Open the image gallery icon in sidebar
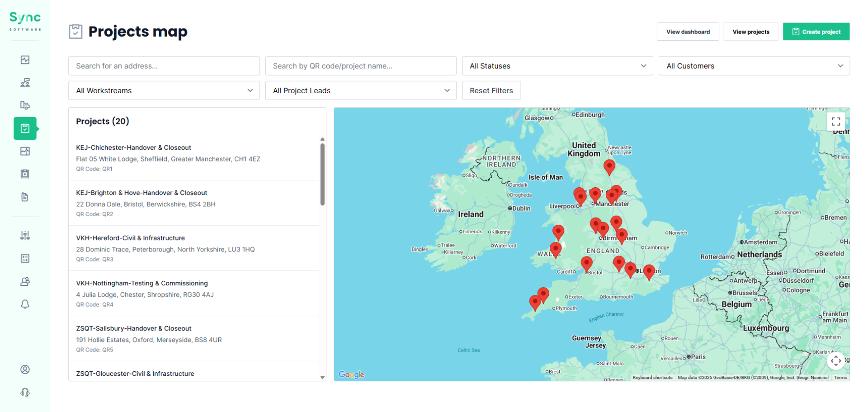The width and height of the screenshot is (868, 412). click(25, 151)
